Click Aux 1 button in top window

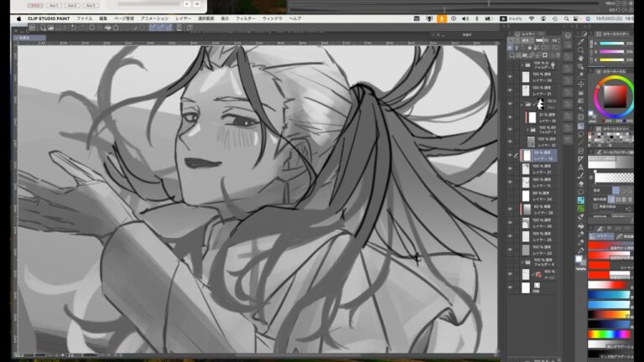[54, 5]
